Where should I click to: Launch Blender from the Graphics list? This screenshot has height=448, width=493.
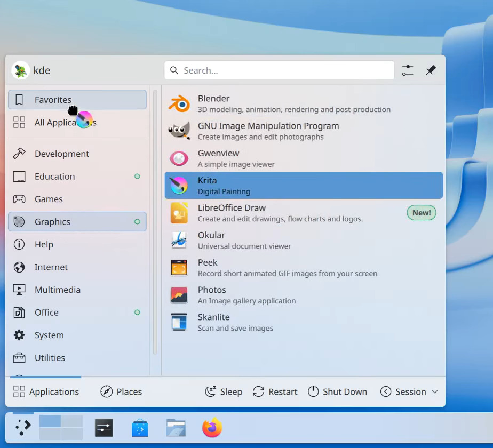click(x=304, y=103)
